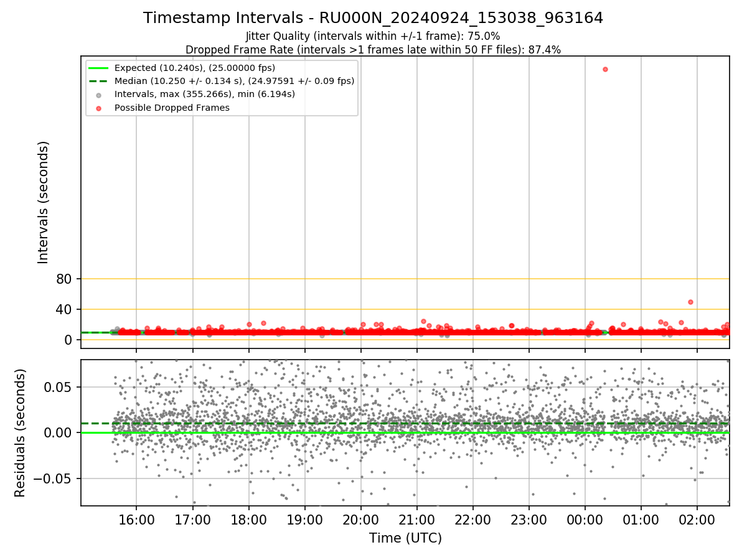This screenshot has height=560, width=747.
Task: Click the Time (UTC) x-axis label
Action: coord(405,538)
